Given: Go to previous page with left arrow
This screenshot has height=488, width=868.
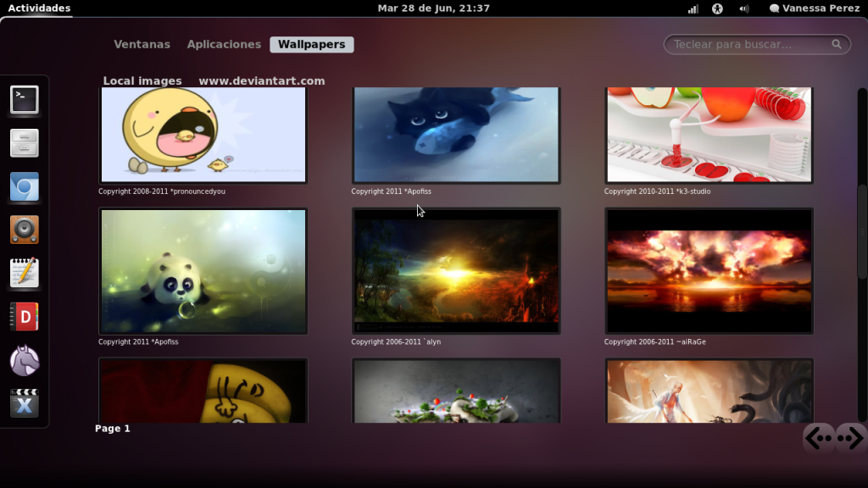Looking at the screenshot, I should tap(820, 438).
